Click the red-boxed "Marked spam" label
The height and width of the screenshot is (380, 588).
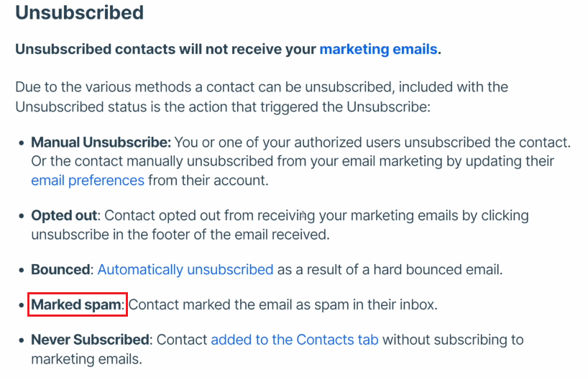point(76,304)
